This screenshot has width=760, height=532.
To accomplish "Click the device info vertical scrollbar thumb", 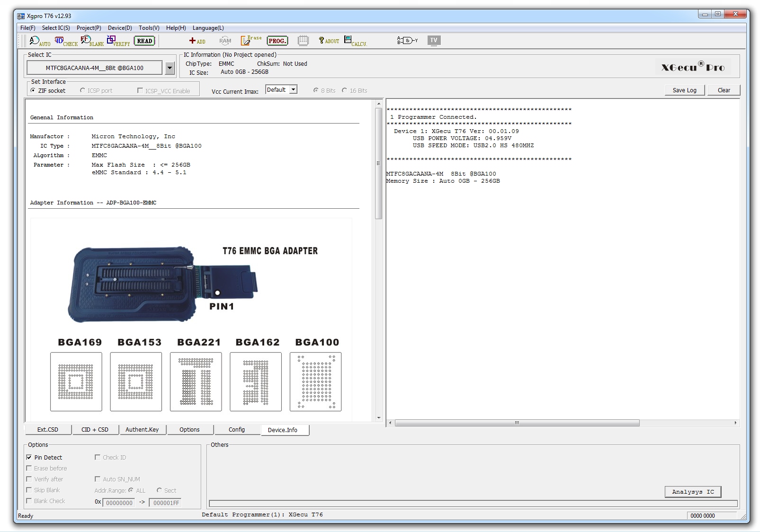I will click(x=378, y=163).
